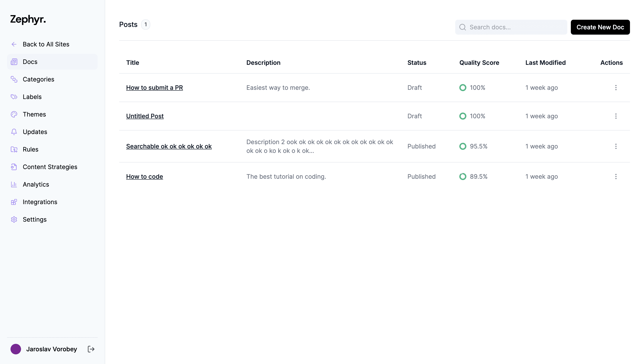Click the 89.5% quality score ring
Viewport: 644px width, 364px height.
coord(462,177)
